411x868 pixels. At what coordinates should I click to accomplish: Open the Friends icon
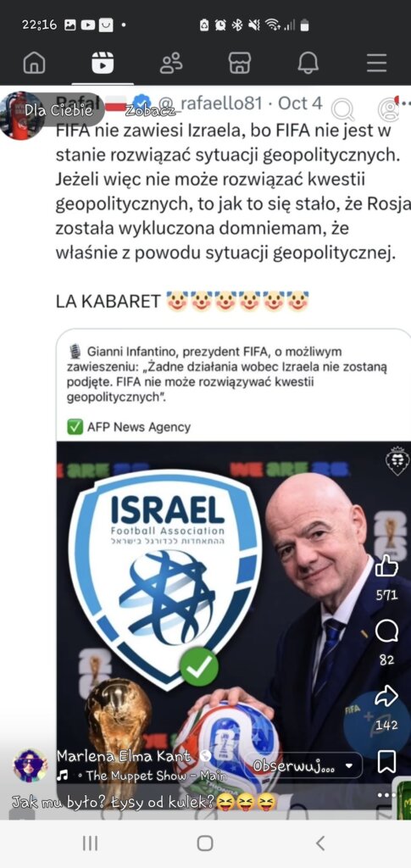pyautogui.click(x=171, y=63)
